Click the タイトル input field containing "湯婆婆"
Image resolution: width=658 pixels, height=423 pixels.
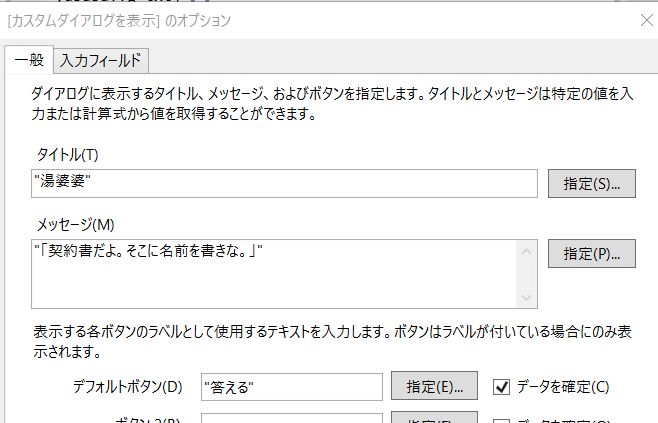click(284, 183)
